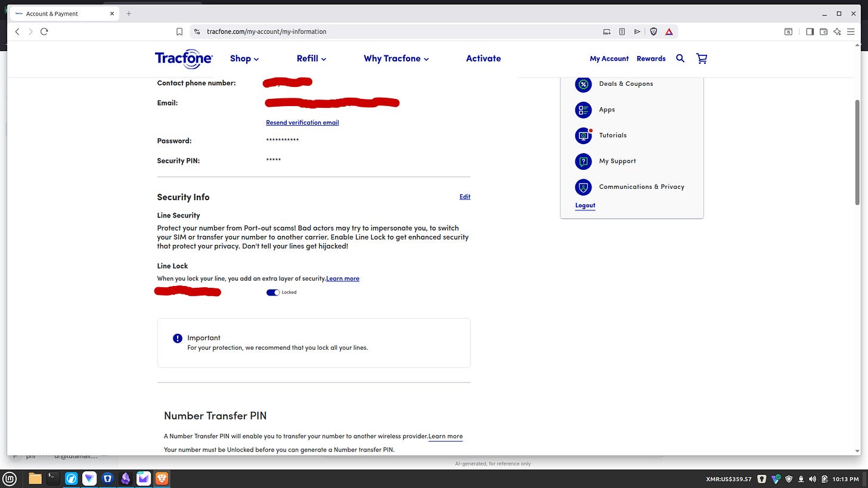Open Rewards in top navigation

(x=651, y=58)
